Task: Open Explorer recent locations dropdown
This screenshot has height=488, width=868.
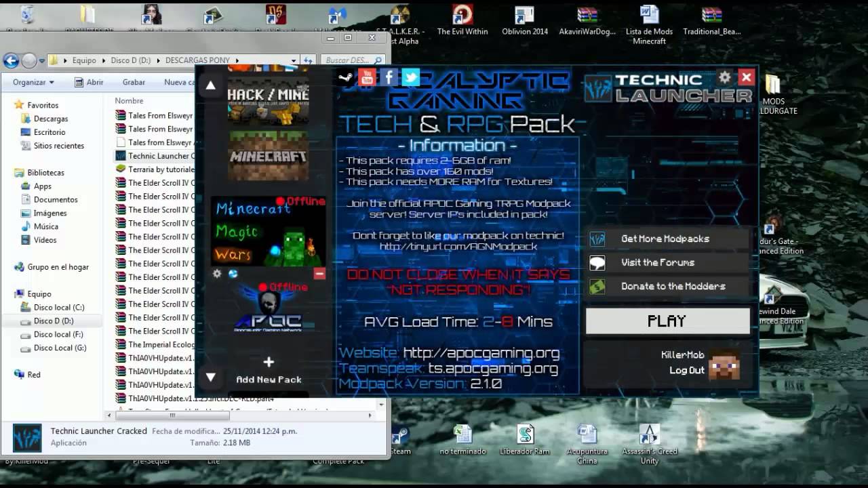Action: coord(42,60)
